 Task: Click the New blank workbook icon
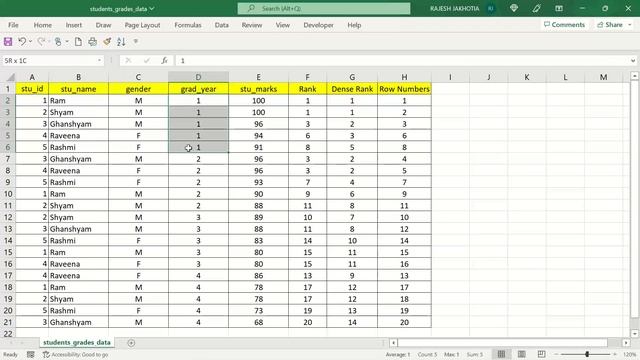(x=78, y=42)
